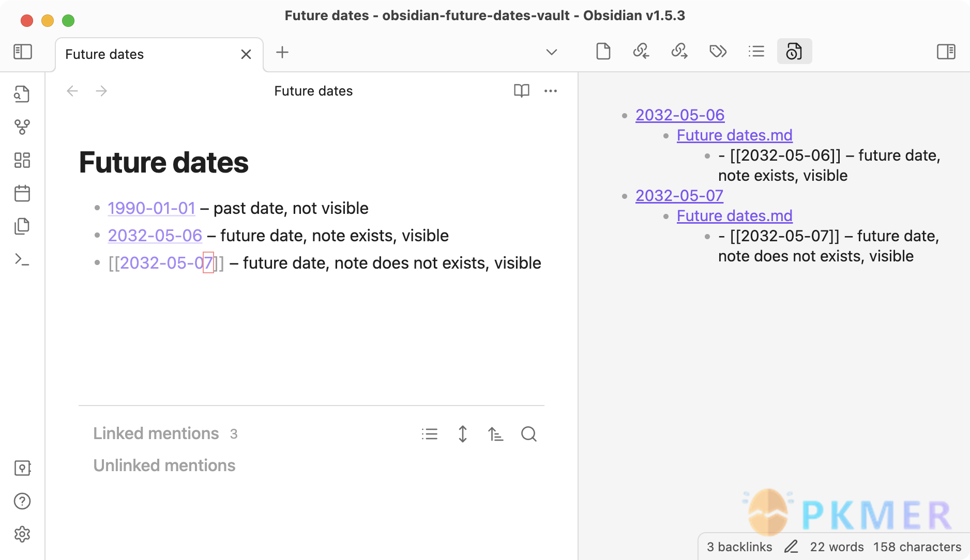The height and width of the screenshot is (560, 970).
Task: Open the Future dates clock file pane
Action: pos(794,52)
